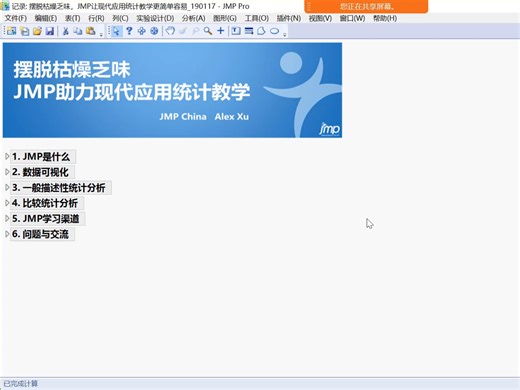Viewport: 520px width, 390px height.
Task: Open the 图形(G) menu
Action: (225, 18)
